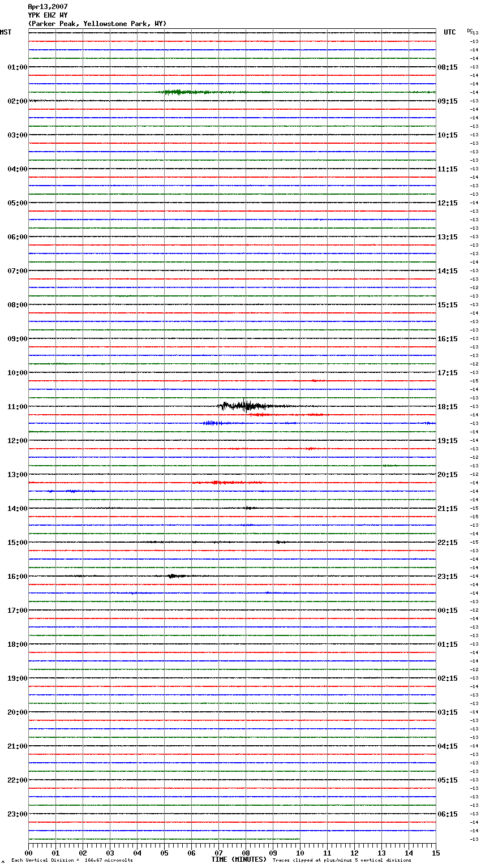This screenshot has width=481, height=868.
Task: Select the 07:00 MST time label
Action: 18,271
